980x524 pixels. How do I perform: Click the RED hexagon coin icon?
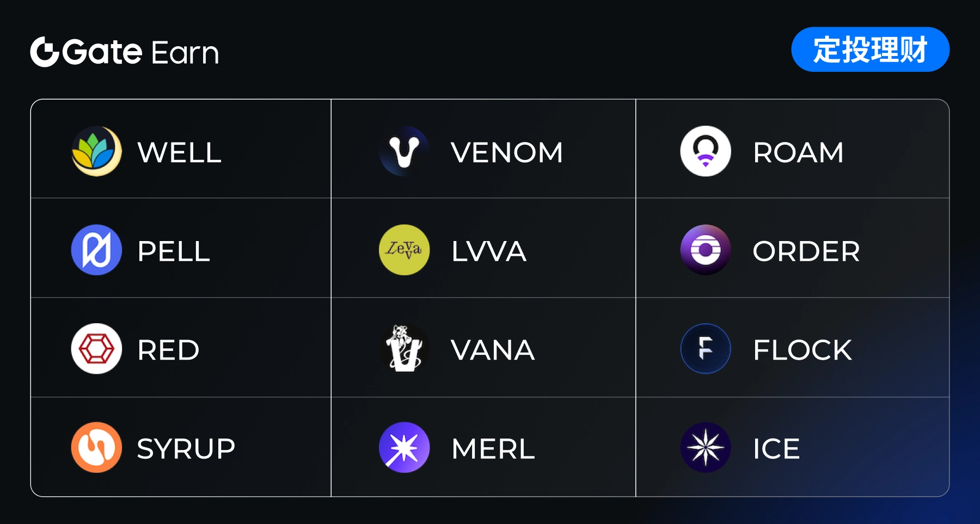(96, 349)
